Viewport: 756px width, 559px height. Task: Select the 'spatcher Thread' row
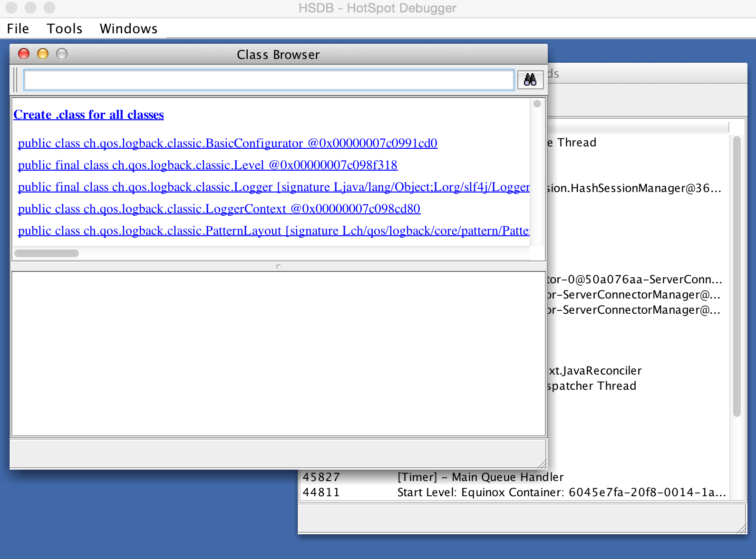[638, 386]
